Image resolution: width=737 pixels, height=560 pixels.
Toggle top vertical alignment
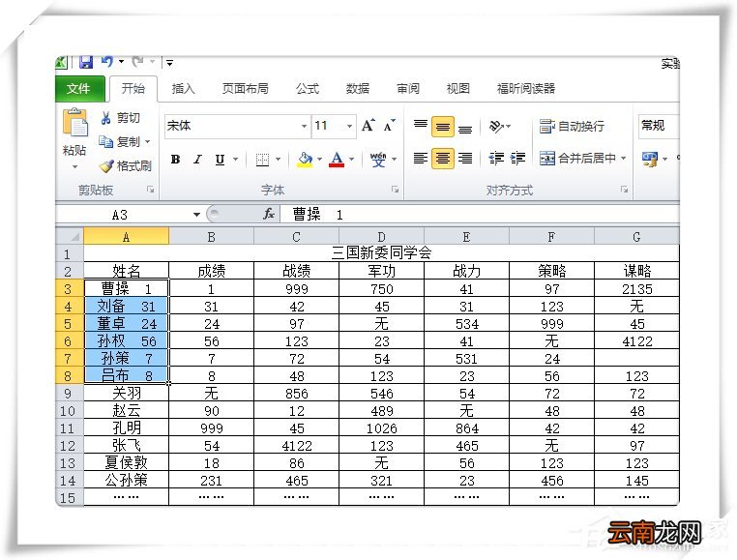click(420, 126)
